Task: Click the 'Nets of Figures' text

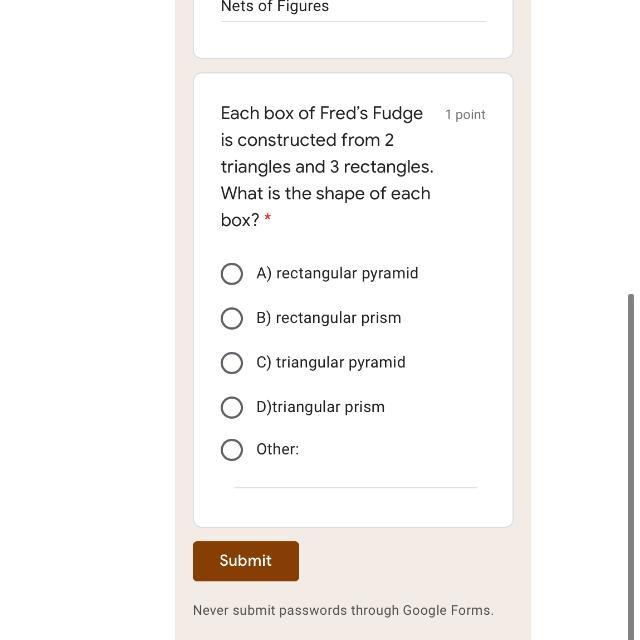Action: pos(275,7)
